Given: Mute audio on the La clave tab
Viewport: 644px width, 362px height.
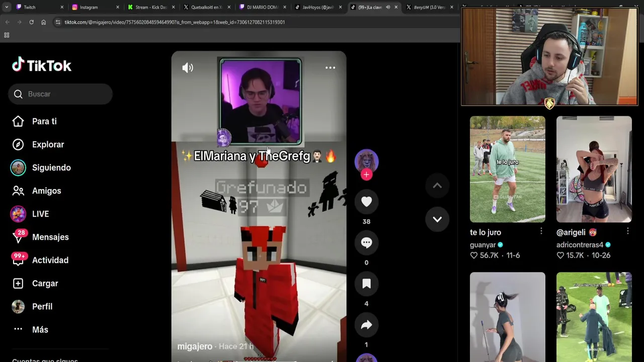Looking at the screenshot, I should [388, 7].
